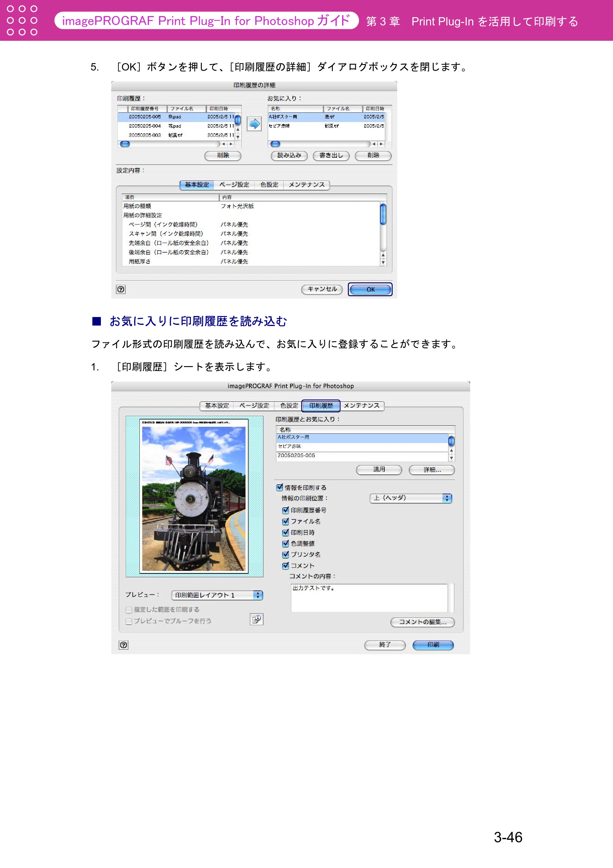Switch to the 基本設定 tab in the Plug-In window
Viewport: 613px width, 868px height.
point(217,406)
